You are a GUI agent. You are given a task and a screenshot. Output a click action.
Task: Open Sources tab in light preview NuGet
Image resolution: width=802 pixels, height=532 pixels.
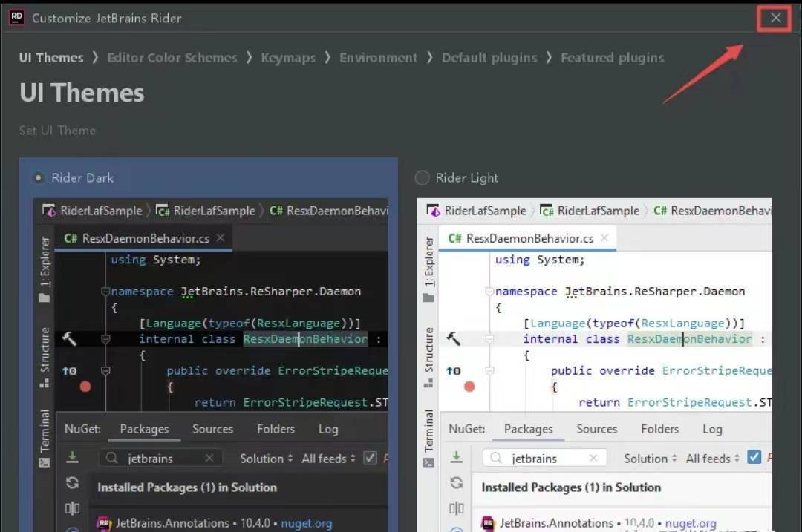597,429
